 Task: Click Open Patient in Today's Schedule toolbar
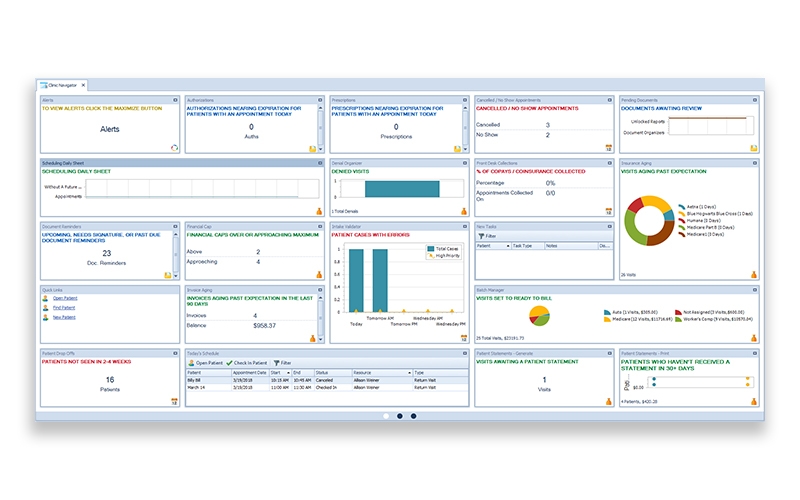pyautogui.click(x=206, y=363)
